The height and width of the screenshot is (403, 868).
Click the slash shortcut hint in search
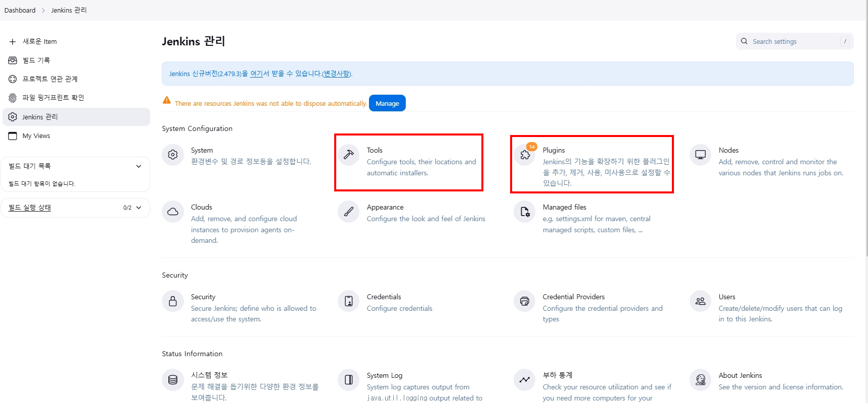click(845, 41)
